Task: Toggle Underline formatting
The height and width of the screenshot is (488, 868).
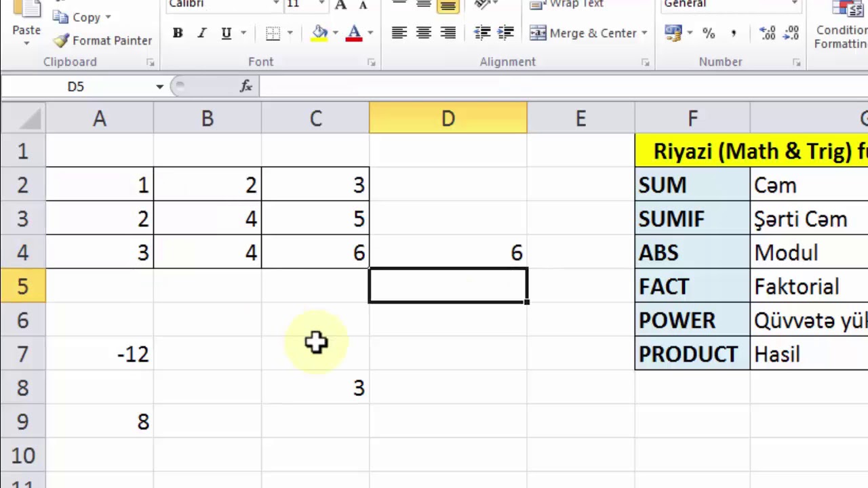Action: (226, 33)
